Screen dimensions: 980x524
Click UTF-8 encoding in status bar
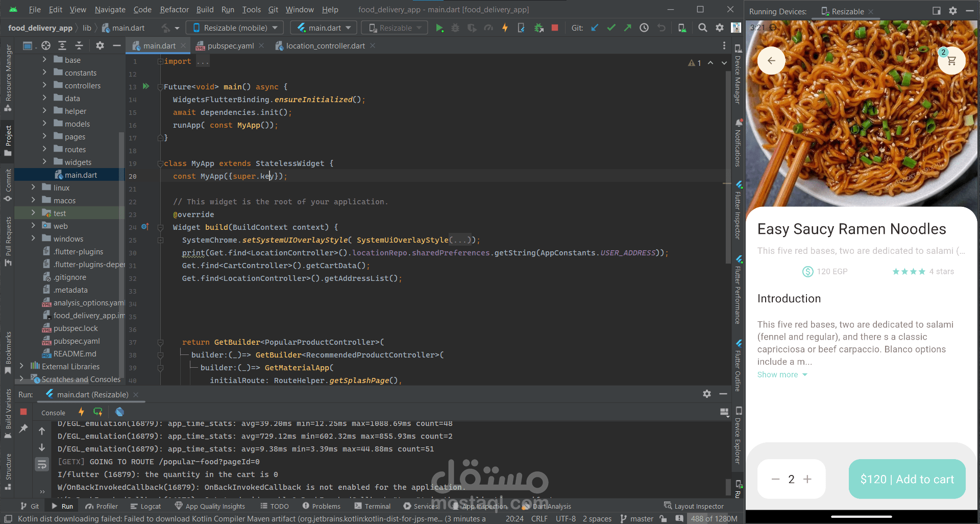[x=566, y=519]
